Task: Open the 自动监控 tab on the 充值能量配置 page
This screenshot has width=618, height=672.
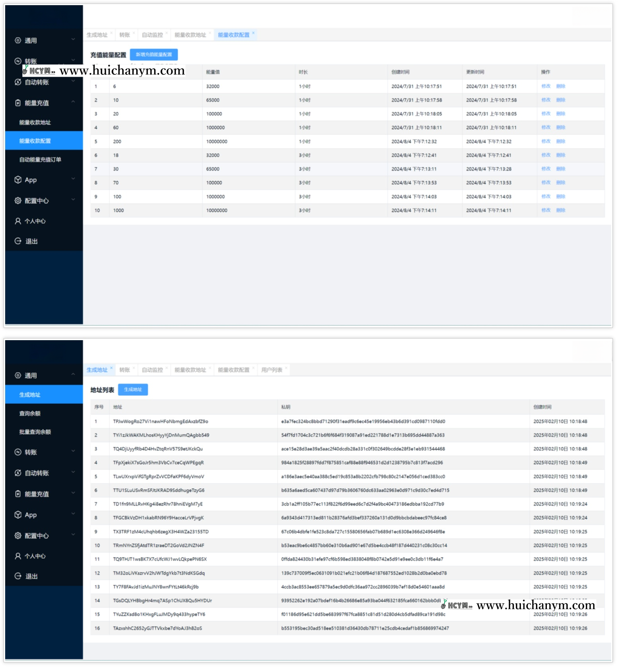Action: pyautogui.click(x=152, y=35)
